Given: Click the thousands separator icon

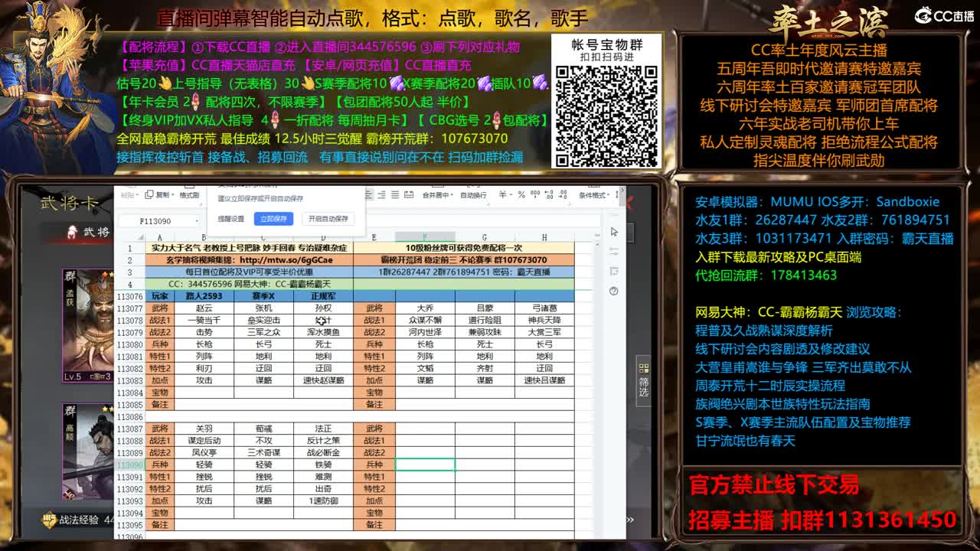Looking at the screenshot, I should click(534, 195).
